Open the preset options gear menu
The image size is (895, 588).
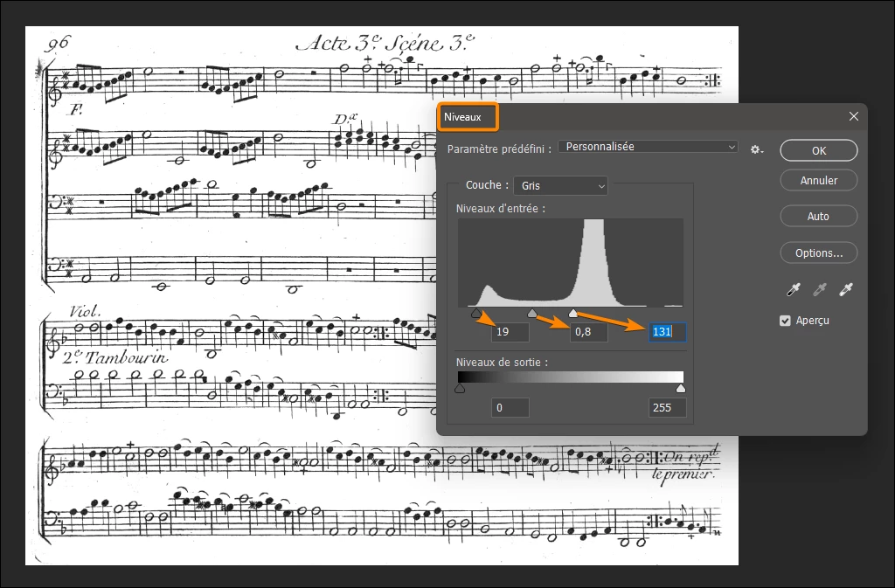coord(757,149)
